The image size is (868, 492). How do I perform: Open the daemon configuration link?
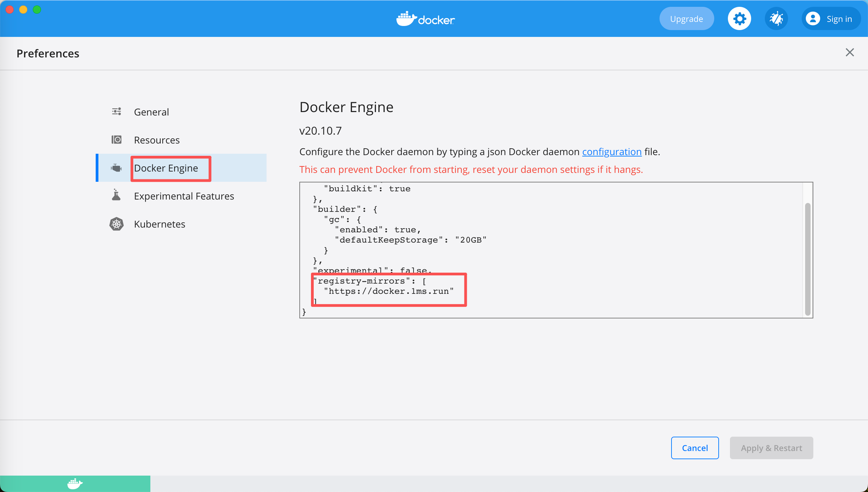[x=612, y=152]
